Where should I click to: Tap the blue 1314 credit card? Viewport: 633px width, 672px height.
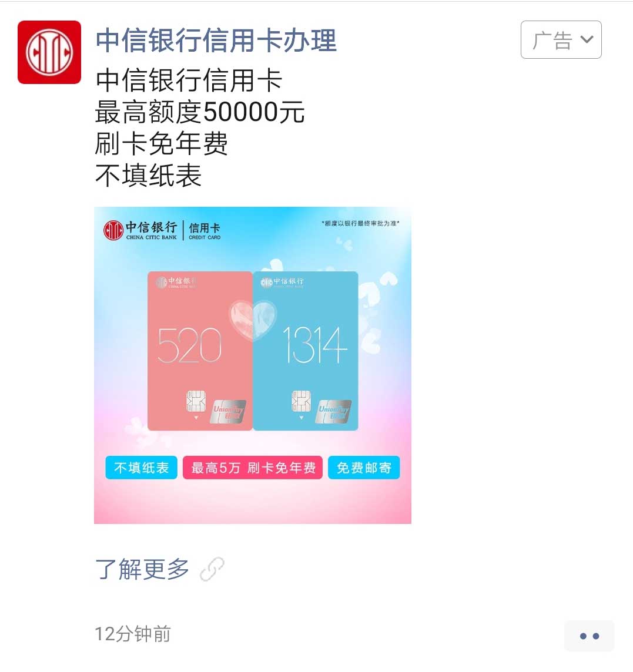306,351
